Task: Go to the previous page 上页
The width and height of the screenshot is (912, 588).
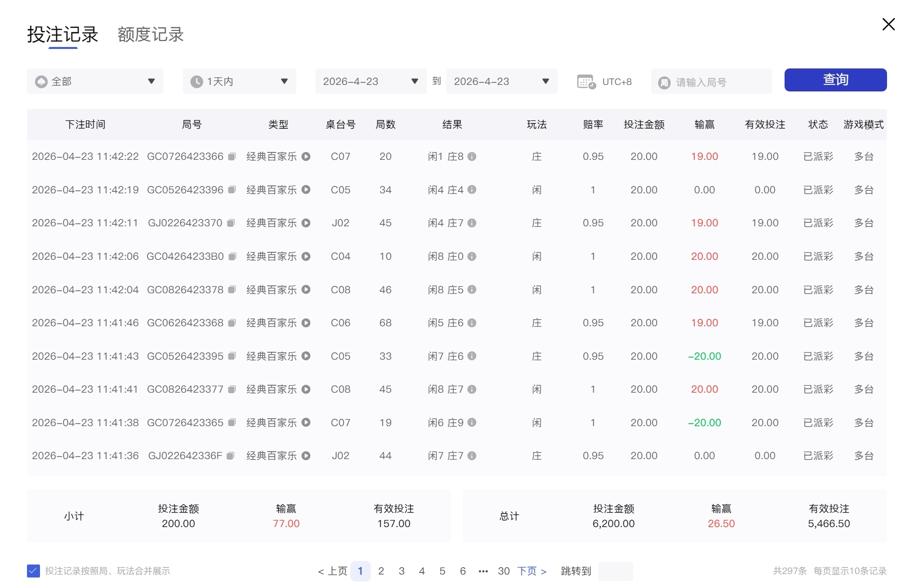Action: point(332,571)
